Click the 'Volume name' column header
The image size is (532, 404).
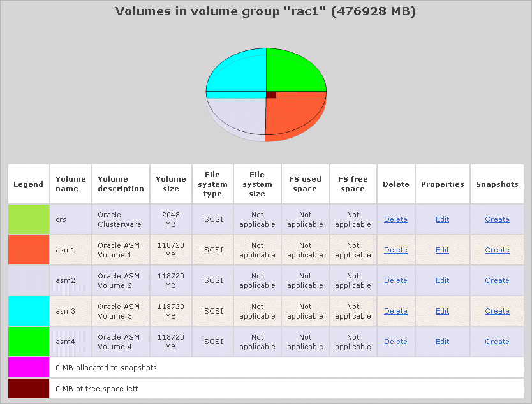71,184
